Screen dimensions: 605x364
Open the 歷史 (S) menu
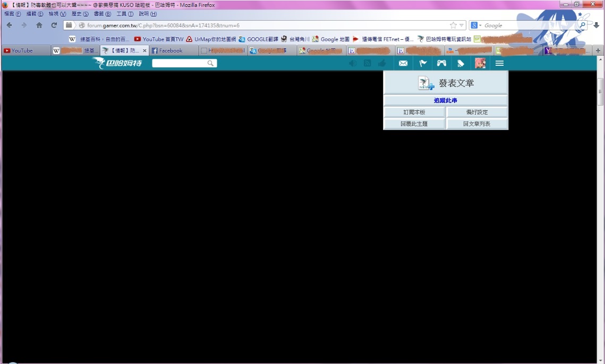click(80, 13)
